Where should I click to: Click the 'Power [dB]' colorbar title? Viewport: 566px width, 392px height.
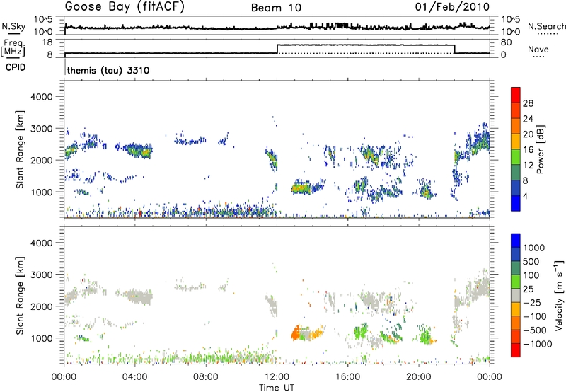pos(540,149)
